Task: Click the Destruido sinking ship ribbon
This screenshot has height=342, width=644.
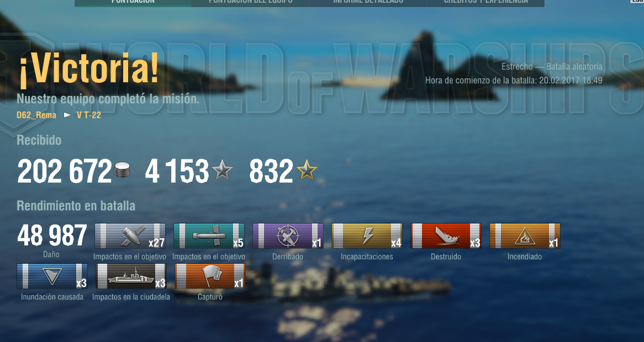Action: click(x=446, y=236)
